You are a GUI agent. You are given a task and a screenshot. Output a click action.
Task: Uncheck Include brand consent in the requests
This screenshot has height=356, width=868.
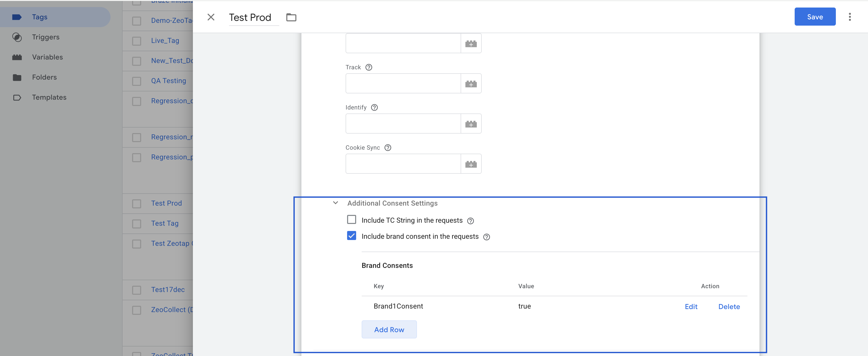(x=351, y=236)
